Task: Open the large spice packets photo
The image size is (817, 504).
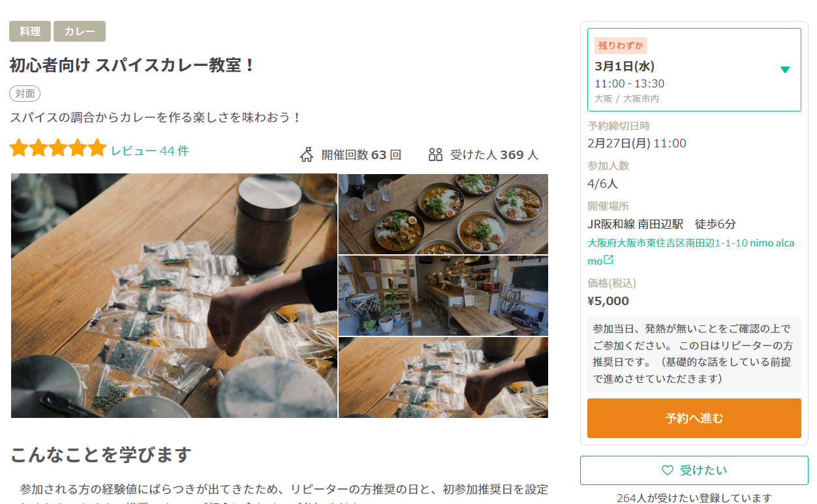Action: point(174,295)
